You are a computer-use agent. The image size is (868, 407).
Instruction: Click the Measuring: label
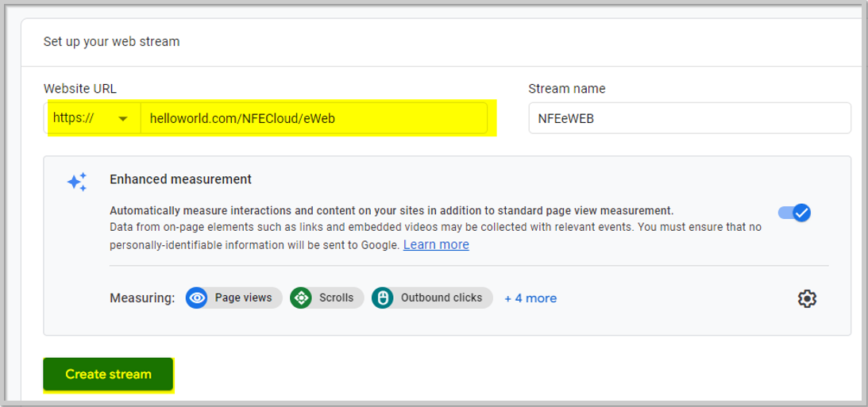(x=142, y=298)
